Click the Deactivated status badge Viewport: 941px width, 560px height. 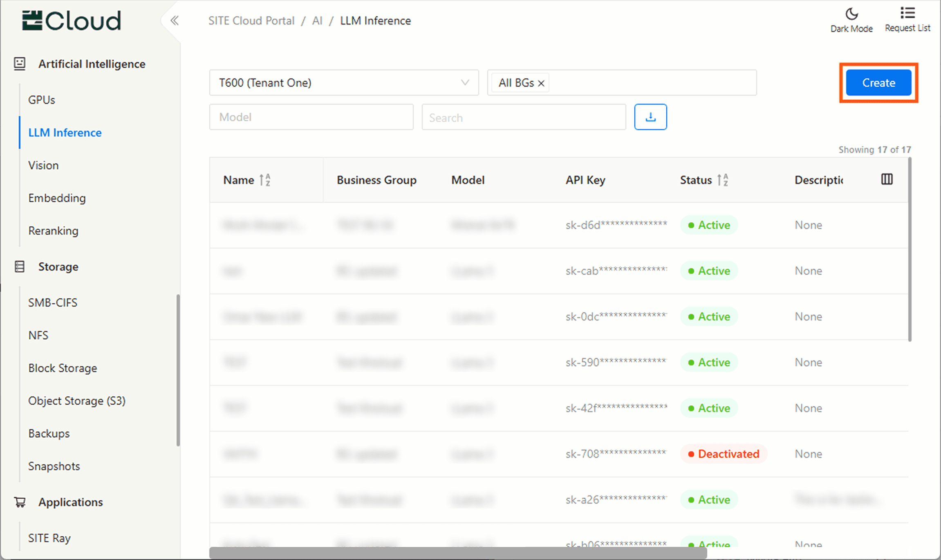724,454
